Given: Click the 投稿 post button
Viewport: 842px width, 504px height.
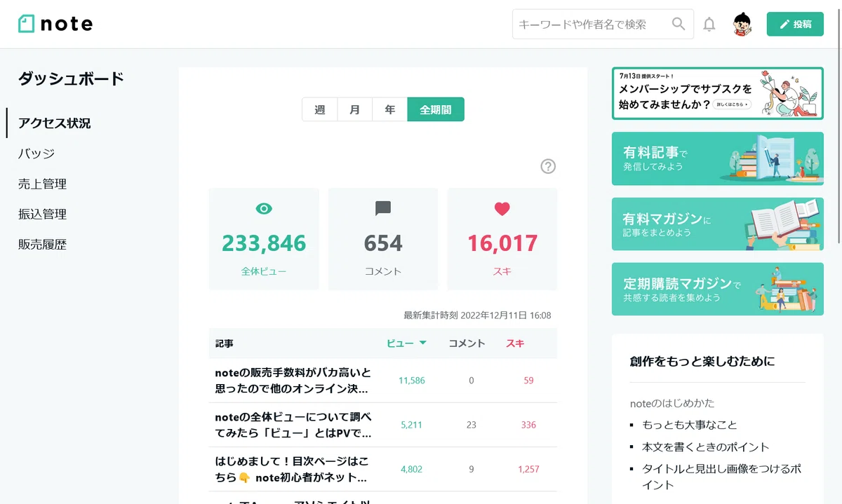Looking at the screenshot, I should click(795, 24).
